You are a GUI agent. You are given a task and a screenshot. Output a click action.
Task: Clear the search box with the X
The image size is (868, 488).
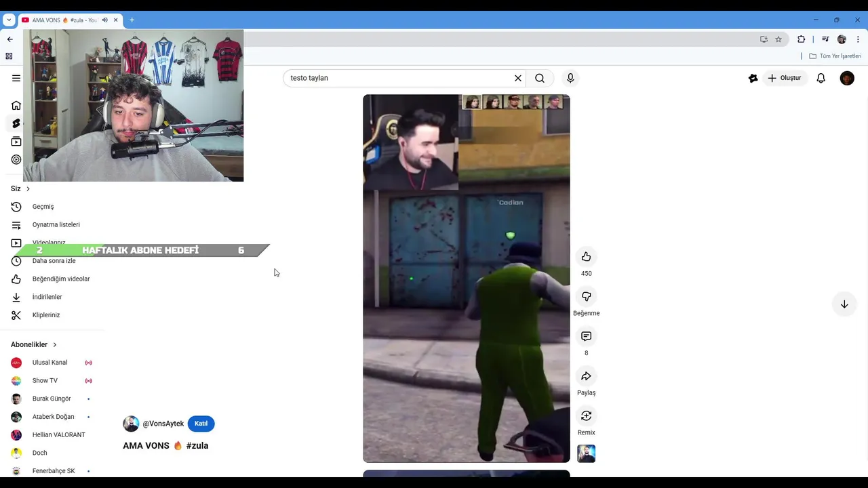(518, 78)
